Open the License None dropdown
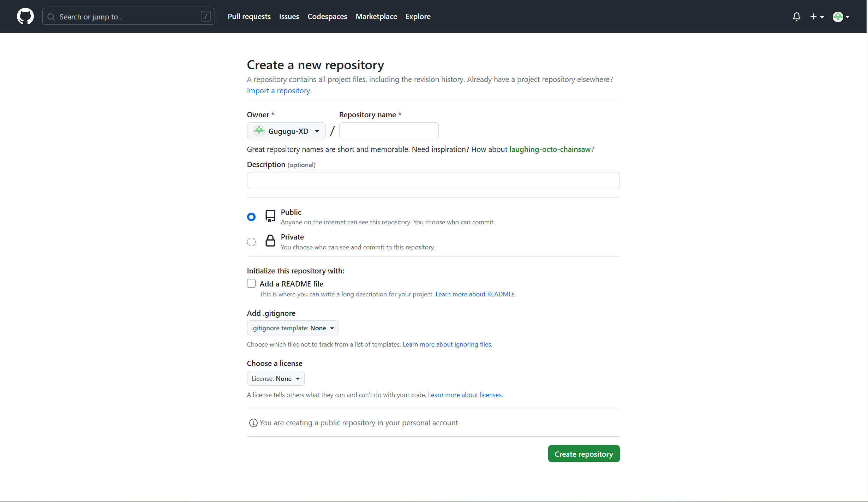The width and height of the screenshot is (868, 502). (275, 379)
